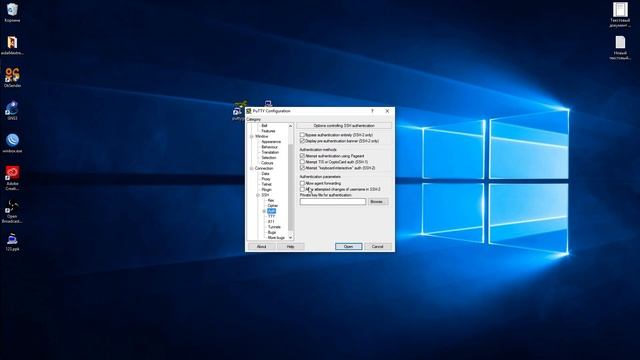Click the About button
The image size is (640, 360).
261,247
